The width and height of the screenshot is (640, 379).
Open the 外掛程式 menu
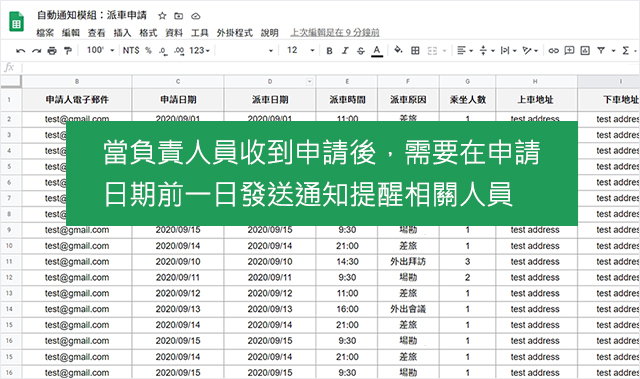coord(235,33)
